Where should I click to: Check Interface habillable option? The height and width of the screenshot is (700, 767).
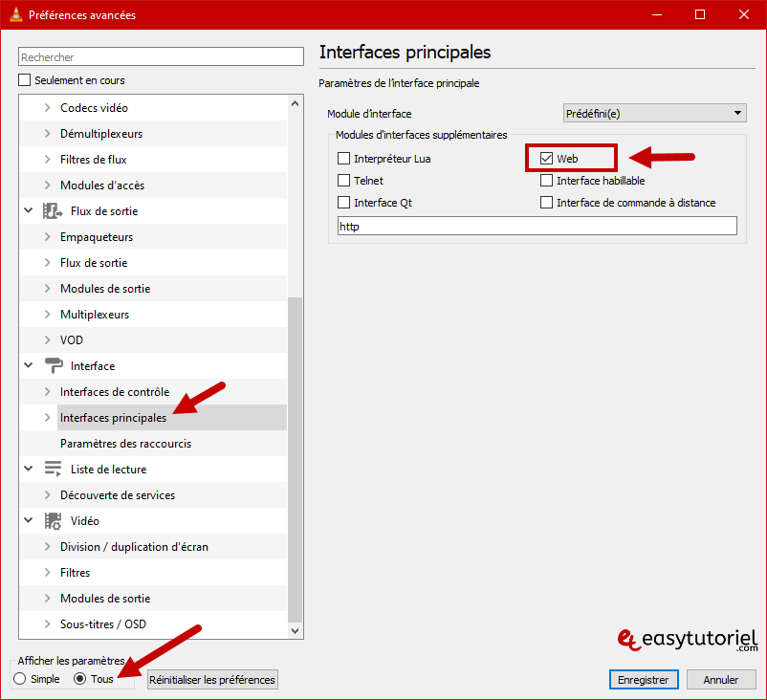pos(546,181)
